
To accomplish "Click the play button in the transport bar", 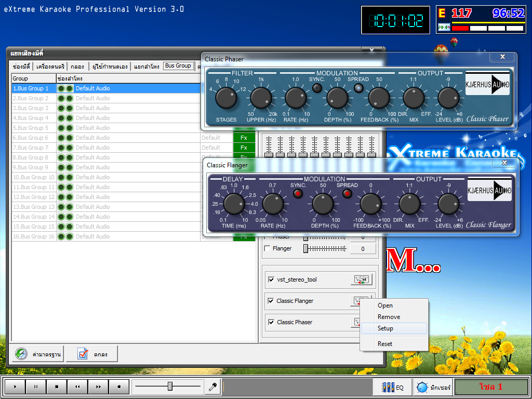I will click(15, 387).
